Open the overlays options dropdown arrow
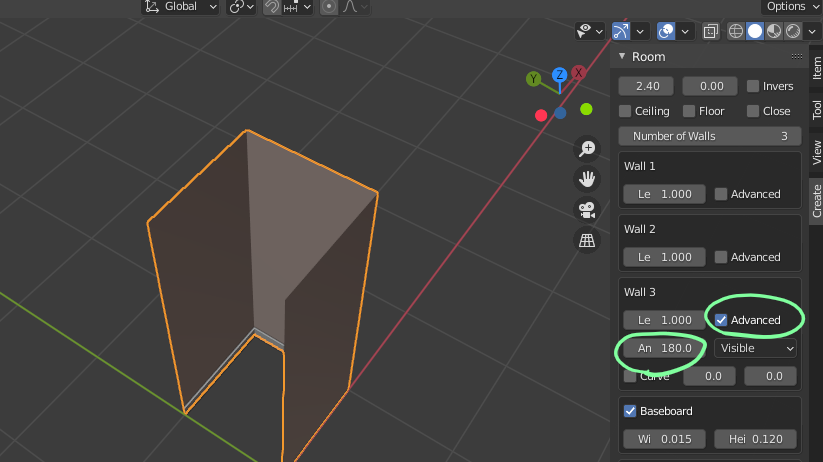823x462 pixels. coord(685,31)
